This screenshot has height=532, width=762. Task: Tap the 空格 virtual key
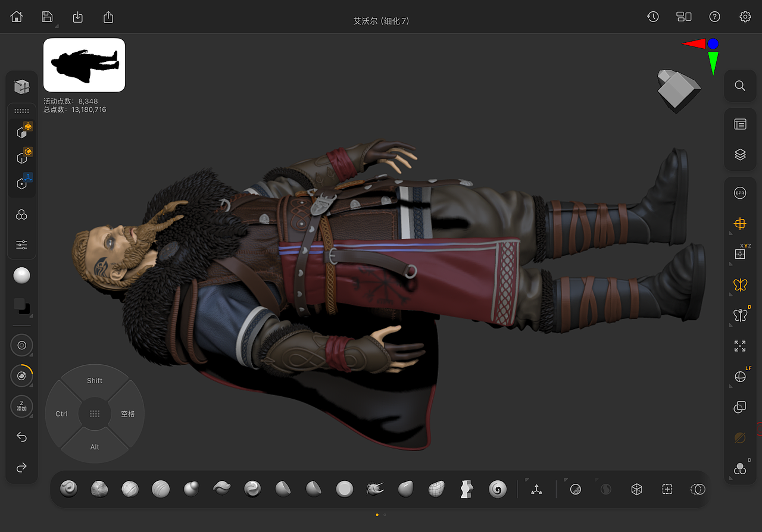coord(128,414)
